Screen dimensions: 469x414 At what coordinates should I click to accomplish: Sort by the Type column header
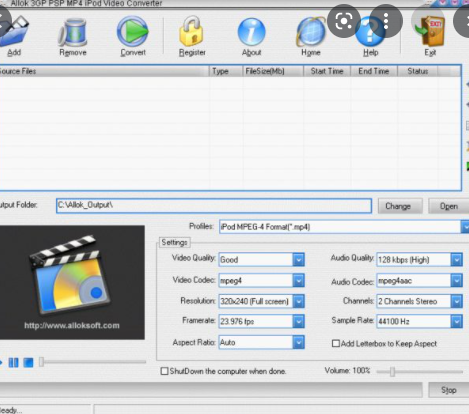coord(226,71)
